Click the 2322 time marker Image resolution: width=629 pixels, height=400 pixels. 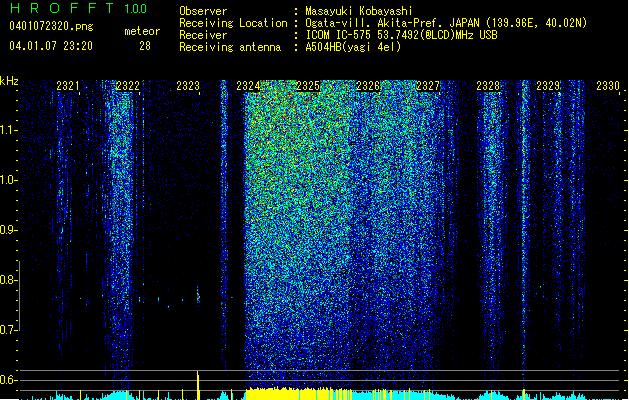click(128, 86)
